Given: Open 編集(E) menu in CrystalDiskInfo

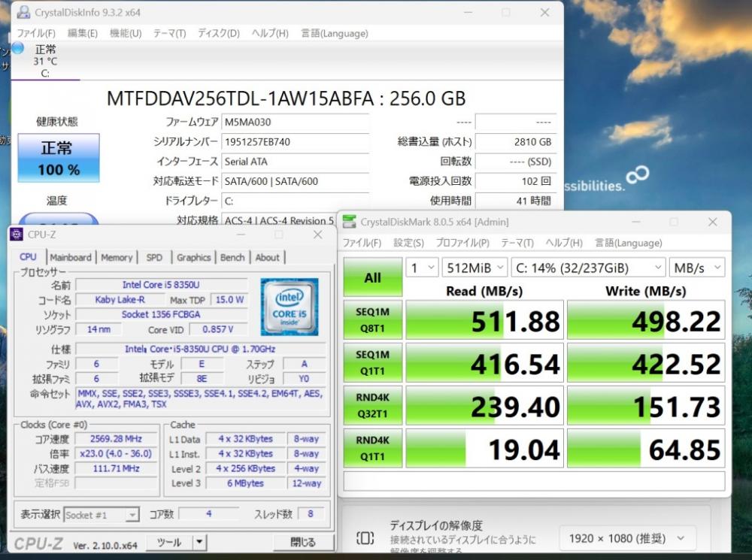Looking at the screenshot, I should (x=83, y=33).
